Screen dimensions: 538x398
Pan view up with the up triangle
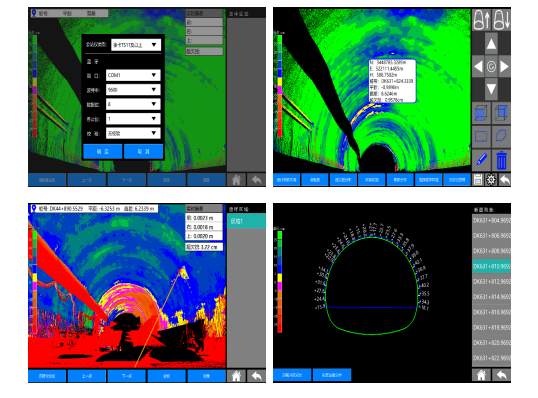[491, 44]
